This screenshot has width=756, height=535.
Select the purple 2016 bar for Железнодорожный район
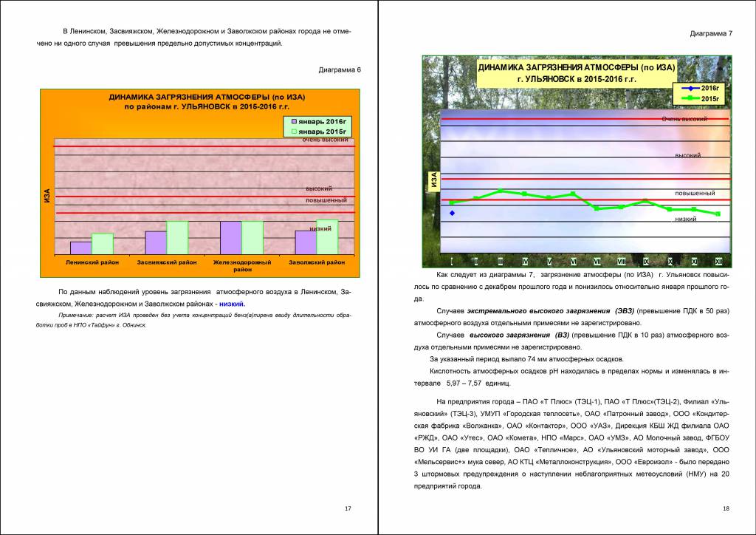pos(231,238)
